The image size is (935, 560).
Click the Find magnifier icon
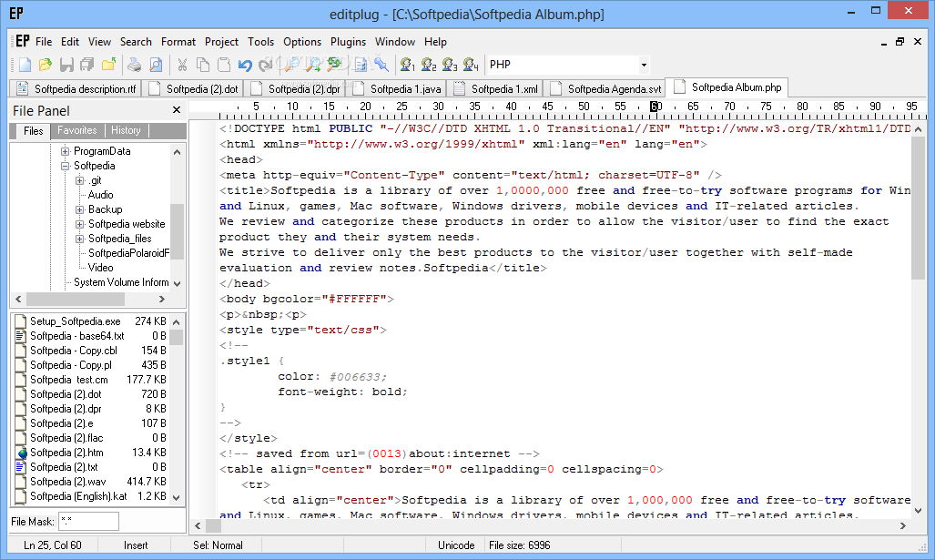click(291, 65)
